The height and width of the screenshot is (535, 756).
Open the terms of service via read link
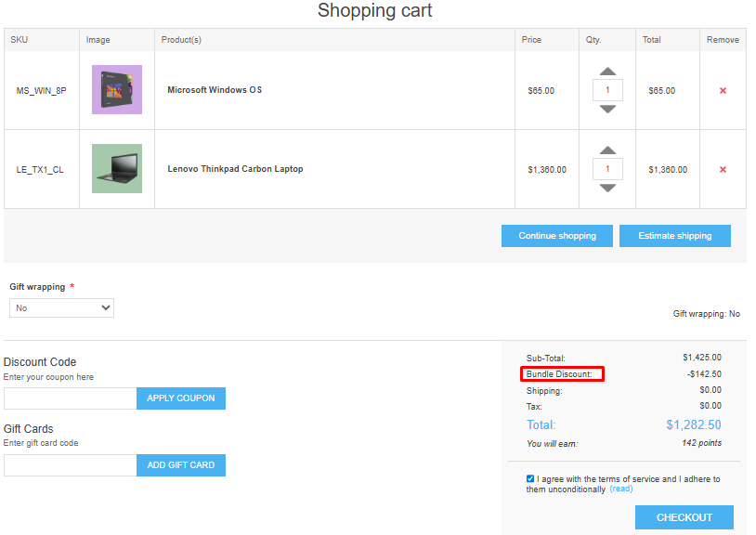[620, 489]
